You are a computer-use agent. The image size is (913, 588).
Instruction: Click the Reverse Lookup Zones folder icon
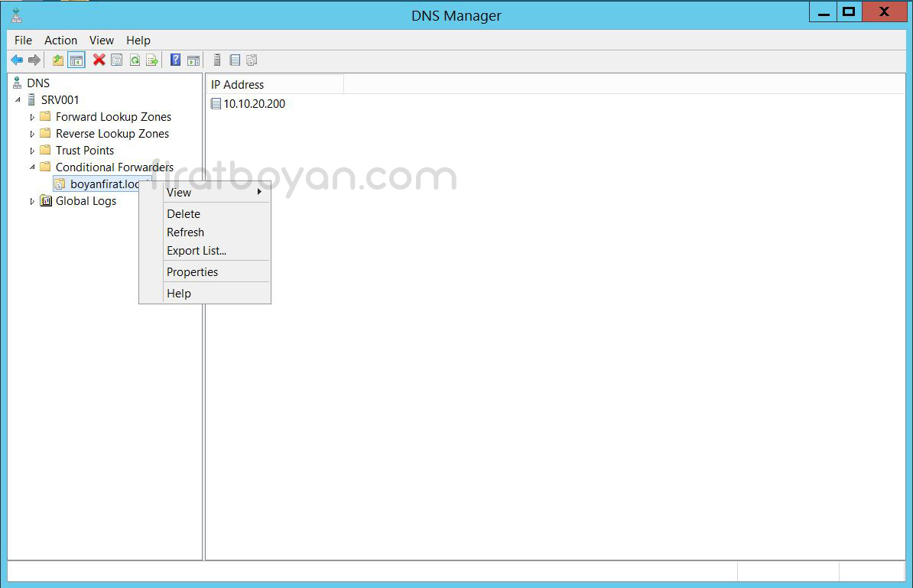click(45, 133)
